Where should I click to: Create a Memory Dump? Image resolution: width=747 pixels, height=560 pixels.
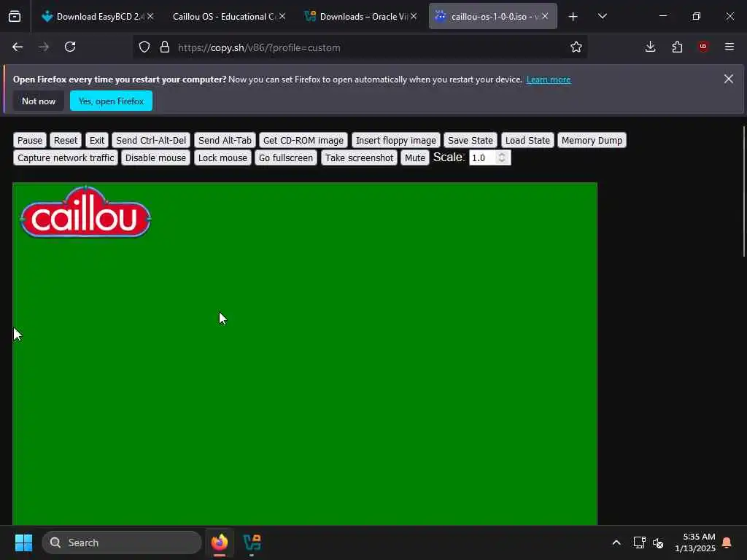[592, 141]
